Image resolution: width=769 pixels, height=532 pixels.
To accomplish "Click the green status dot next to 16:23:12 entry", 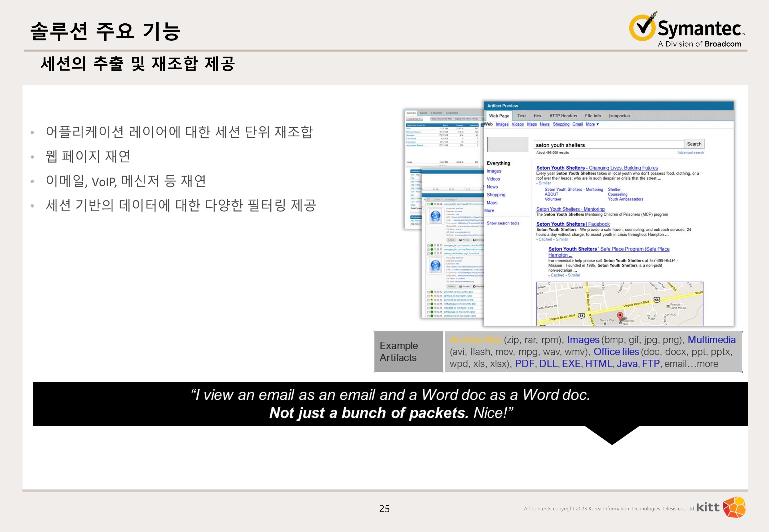I will [x=432, y=292].
